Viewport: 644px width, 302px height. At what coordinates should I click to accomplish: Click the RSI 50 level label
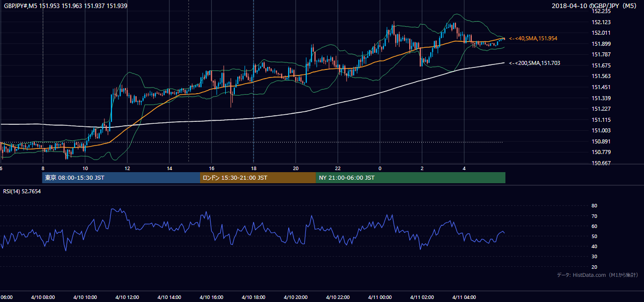(x=594, y=236)
